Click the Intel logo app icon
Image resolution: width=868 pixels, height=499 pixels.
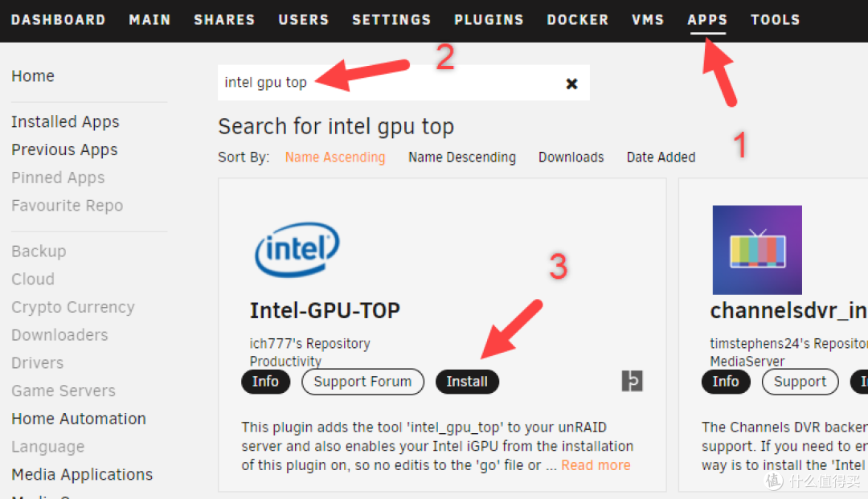pos(297,250)
